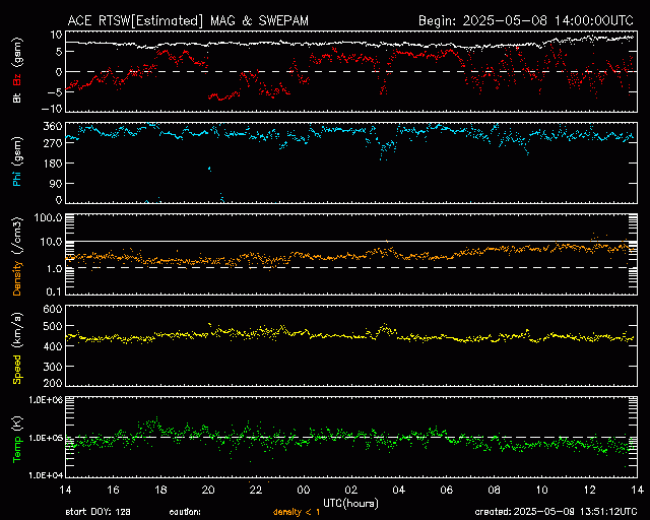
Task: Click the 180 tick on Phi axis
Action: click(x=53, y=163)
